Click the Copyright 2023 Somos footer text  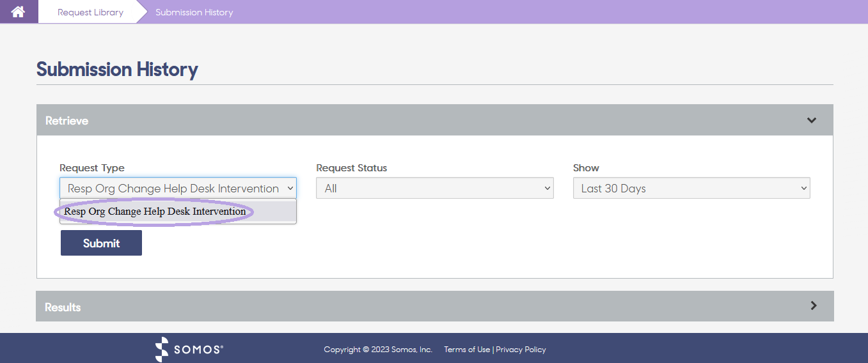coord(377,350)
